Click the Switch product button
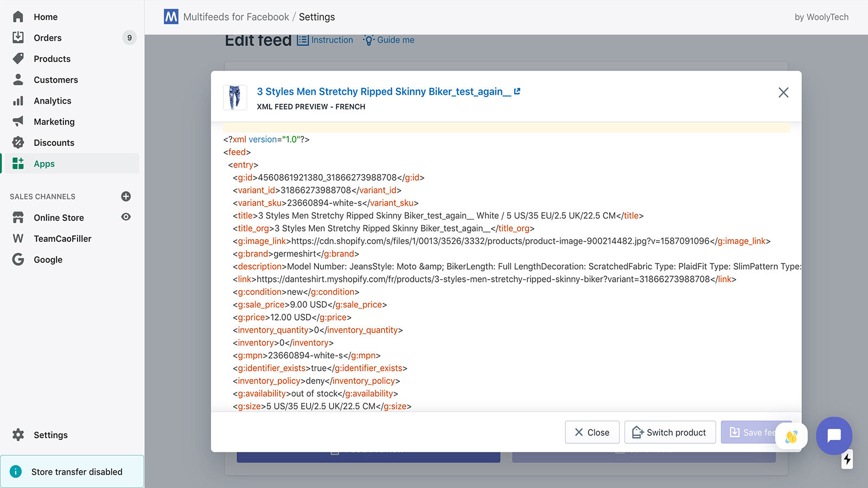The width and height of the screenshot is (868, 488). pyautogui.click(x=670, y=432)
